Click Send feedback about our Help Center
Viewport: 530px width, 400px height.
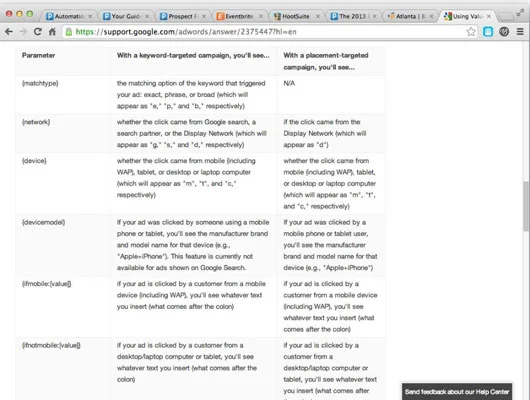457,392
